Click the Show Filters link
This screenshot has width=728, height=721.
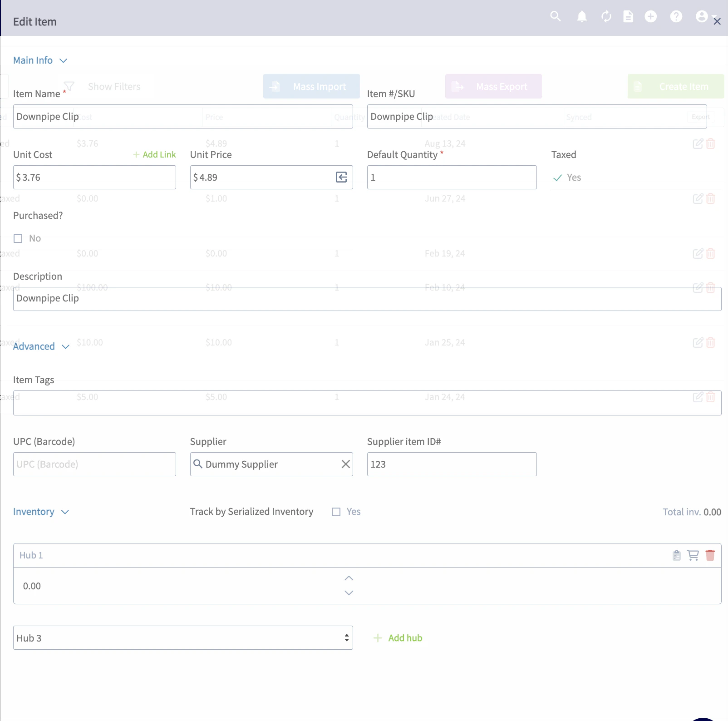tap(114, 86)
